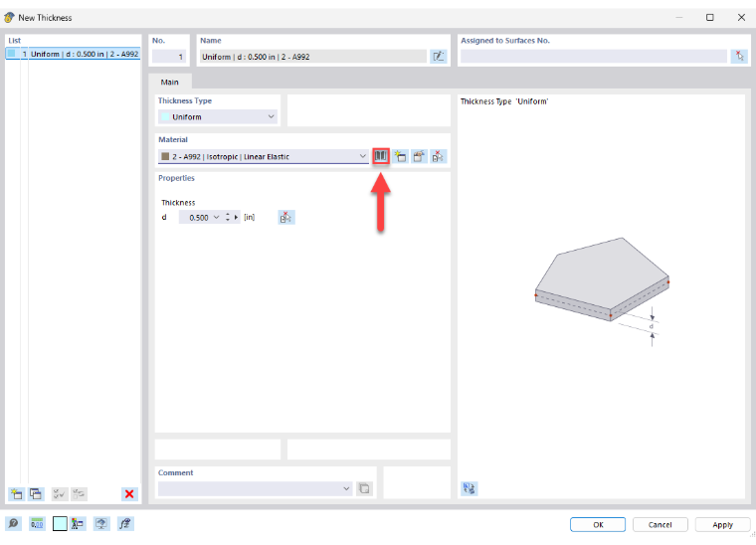This screenshot has height=545, width=756.
Task: Maximize the New Thickness window
Action: click(709, 17)
